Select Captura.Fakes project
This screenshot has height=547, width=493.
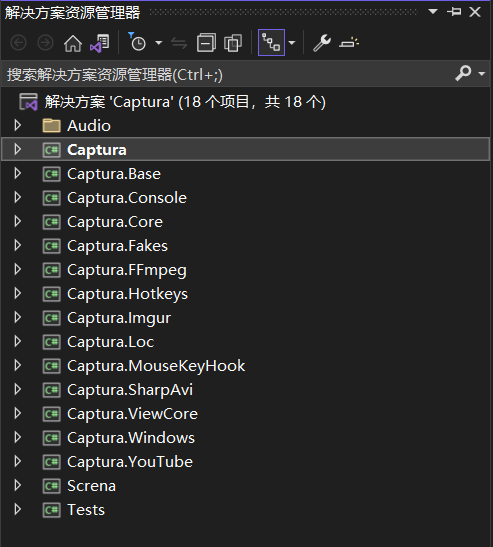117,246
